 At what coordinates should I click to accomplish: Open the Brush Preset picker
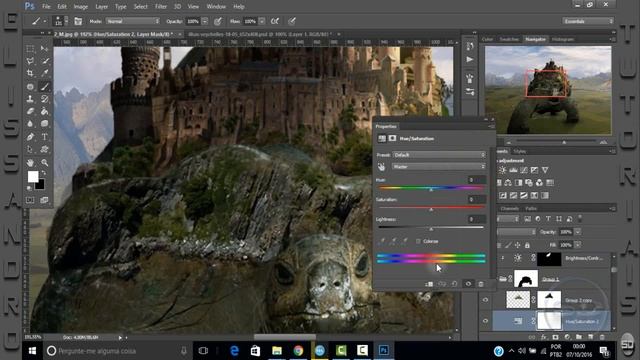[x=61, y=21]
